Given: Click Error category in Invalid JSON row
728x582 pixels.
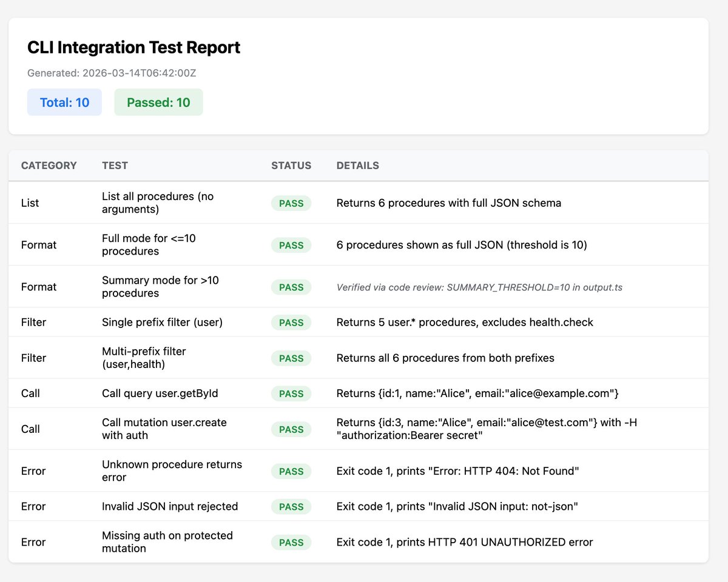Looking at the screenshot, I should pyautogui.click(x=33, y=506).
